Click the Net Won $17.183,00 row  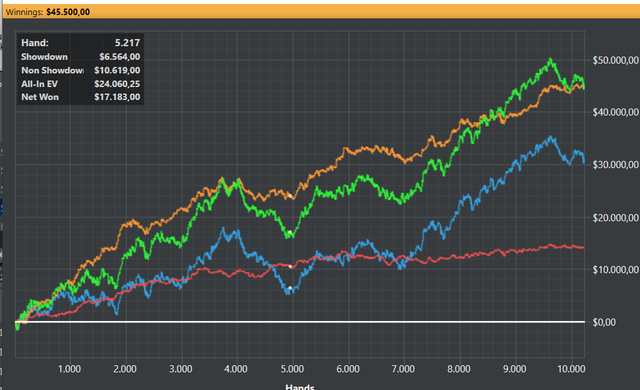coord(80,97)
